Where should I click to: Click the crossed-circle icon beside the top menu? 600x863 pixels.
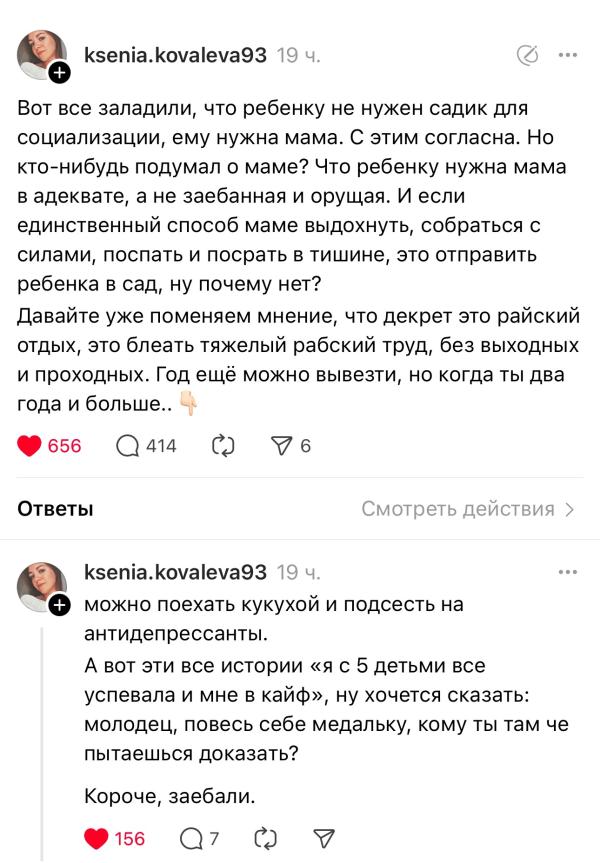tap(528, 56)
